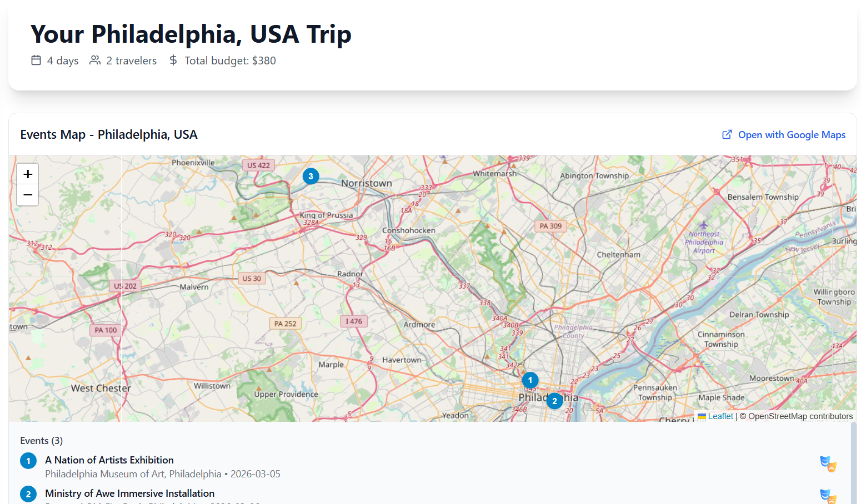This screenshot has width=861, height=504.
Task: Open with Google Maps
Action: pyautogui.click(x=792, y=134)
